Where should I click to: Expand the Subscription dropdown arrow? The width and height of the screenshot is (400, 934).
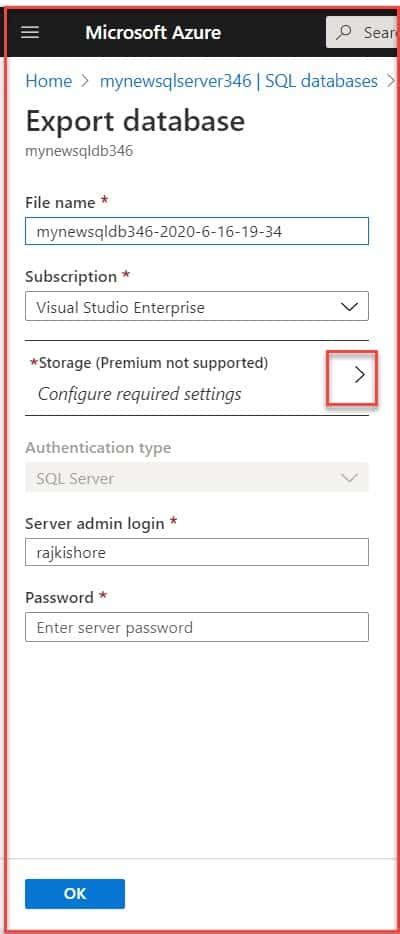[x=349, y=307]
